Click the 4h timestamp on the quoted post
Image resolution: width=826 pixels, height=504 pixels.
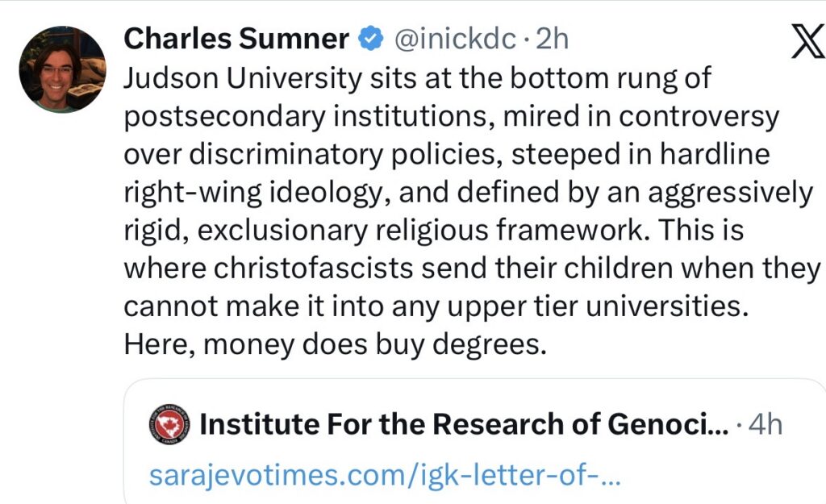[x=765, y=424]
